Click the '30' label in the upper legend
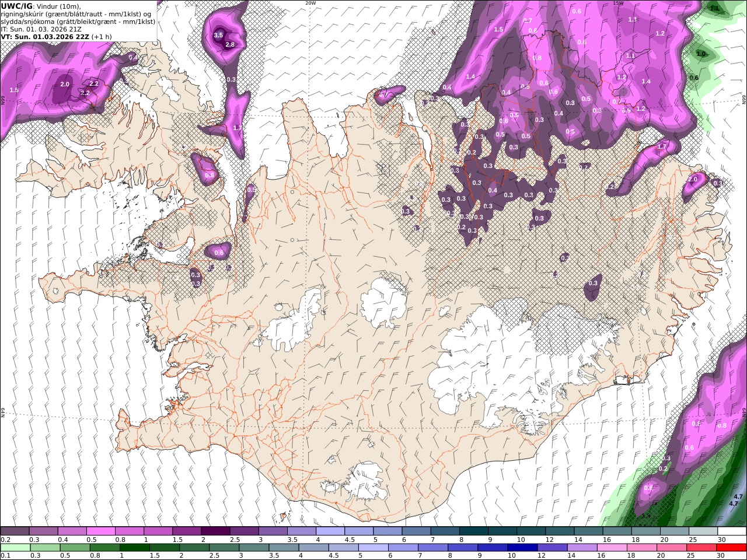This screenshot has height=560, width=747. click(x=722, y=540)
